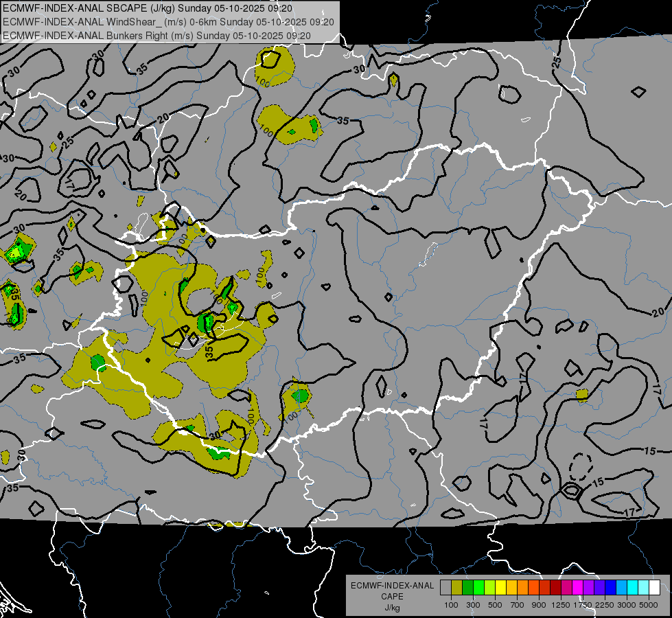Select the olive swatch left of 100
This screenshot has width=672, height=618.
tap(456, 588)
